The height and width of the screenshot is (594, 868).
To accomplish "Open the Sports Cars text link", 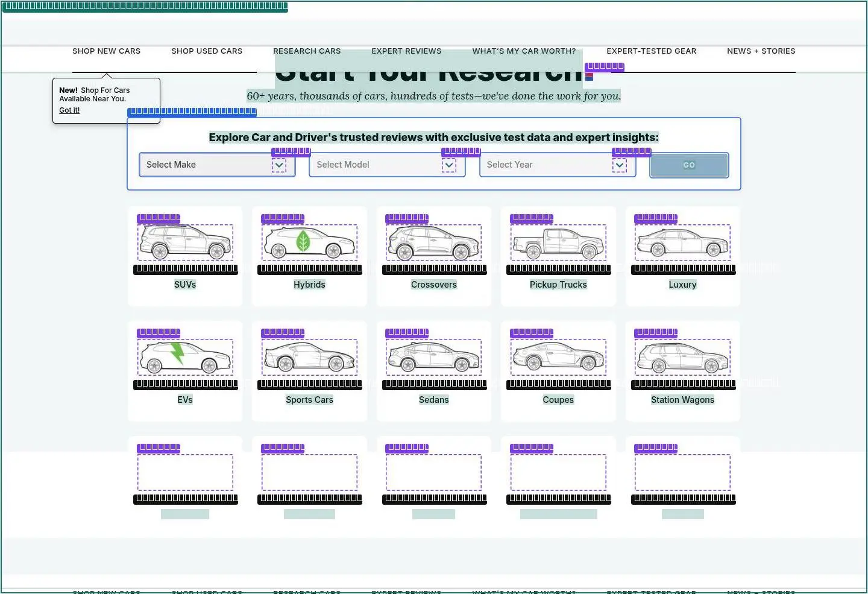I will pos(309,400).
